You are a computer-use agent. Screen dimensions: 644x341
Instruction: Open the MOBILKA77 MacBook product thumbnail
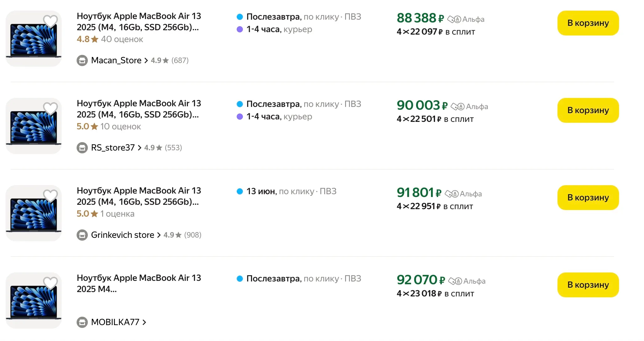pyautogui.click(x=34, y=300)
